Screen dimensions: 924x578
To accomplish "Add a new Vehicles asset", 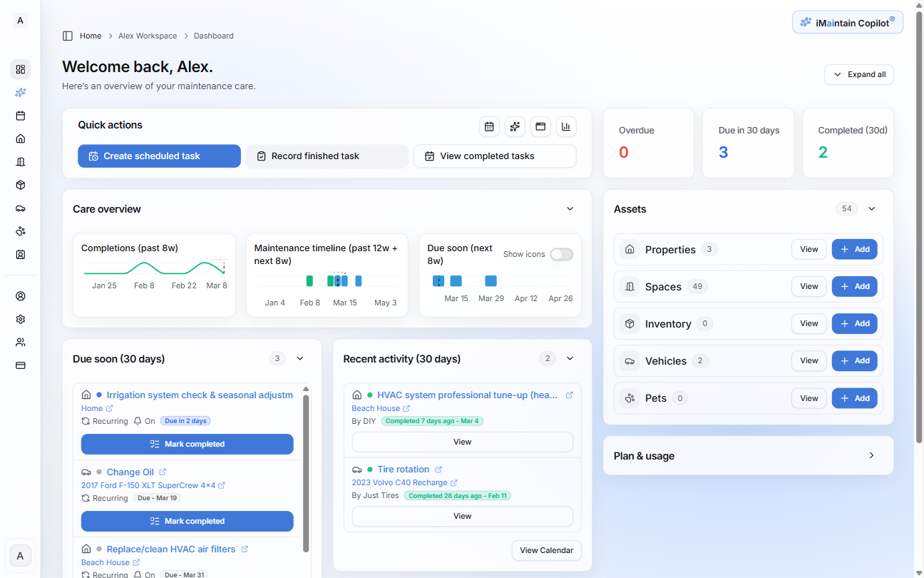I will click(854, 361).
